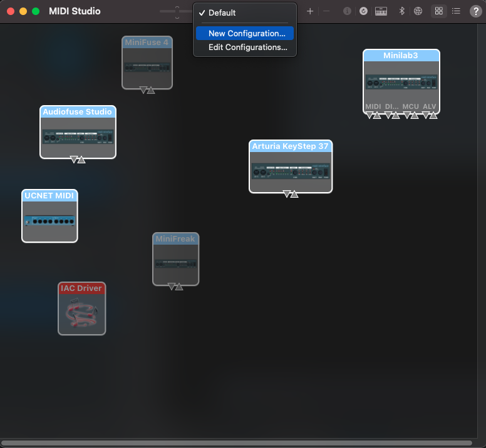Click Minilab3 MIDI port input connector
This screenshot has width=486, height=448.
(369, 115)
